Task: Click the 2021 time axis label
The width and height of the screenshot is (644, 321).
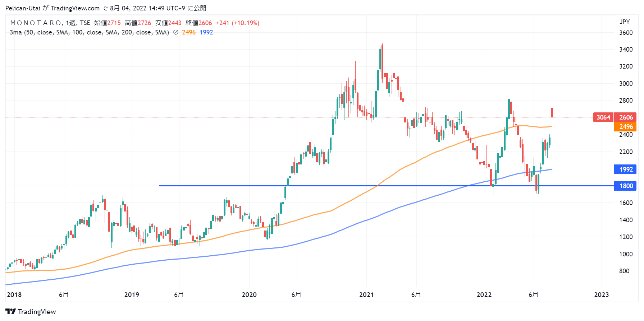Action: click(366, 295)
